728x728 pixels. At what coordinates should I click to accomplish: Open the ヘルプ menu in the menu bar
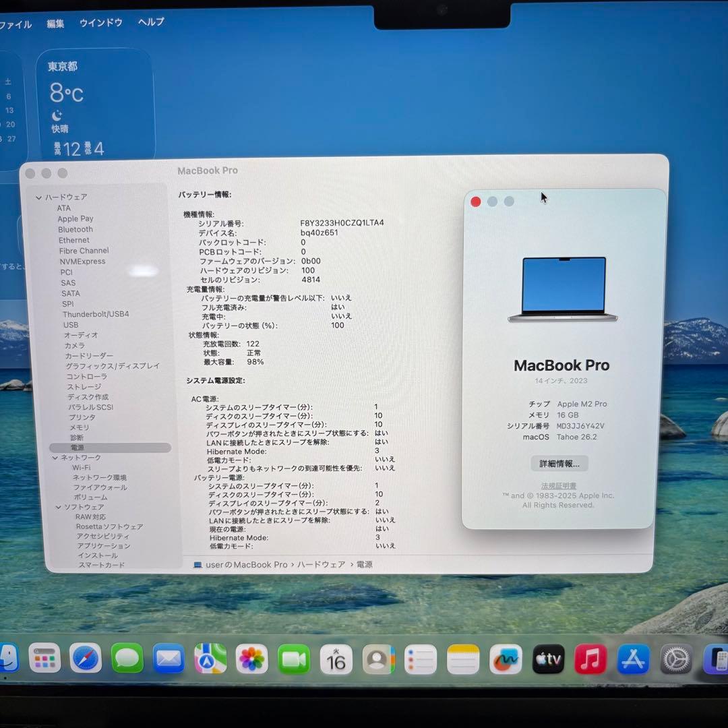click(150, 22)
